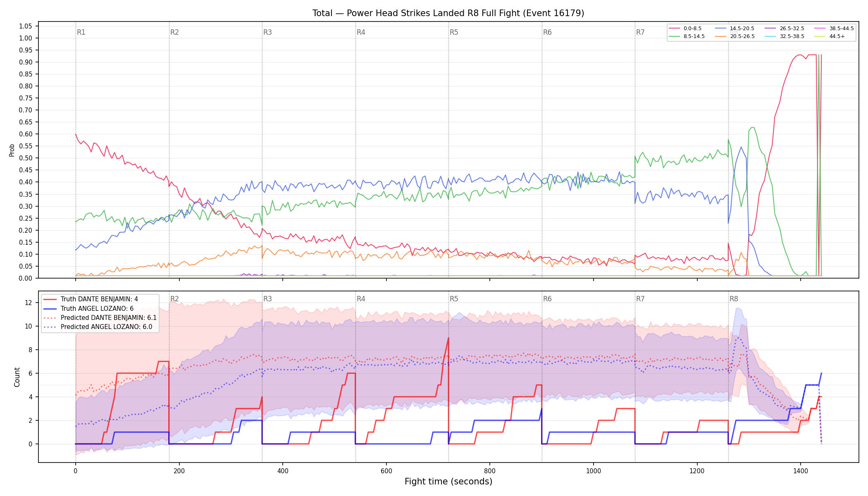Viewport: 868px width, 496px height.
Task: Click the R5 round marker in top chart
Action: (x=454, y=32)
